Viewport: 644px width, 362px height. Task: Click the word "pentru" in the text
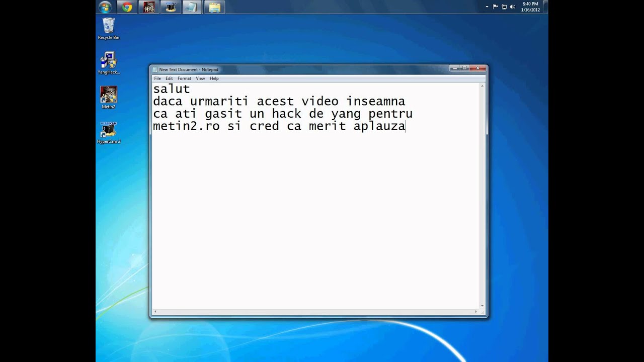coord(390,114)
